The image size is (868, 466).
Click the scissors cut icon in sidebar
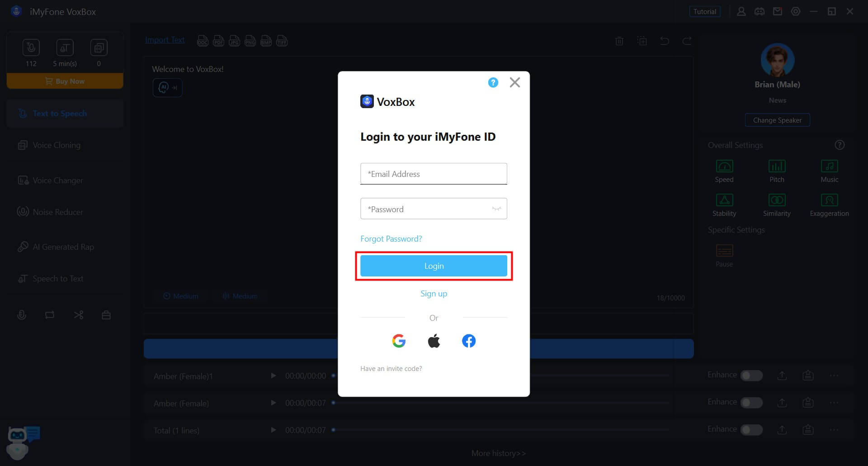point(79,315)
